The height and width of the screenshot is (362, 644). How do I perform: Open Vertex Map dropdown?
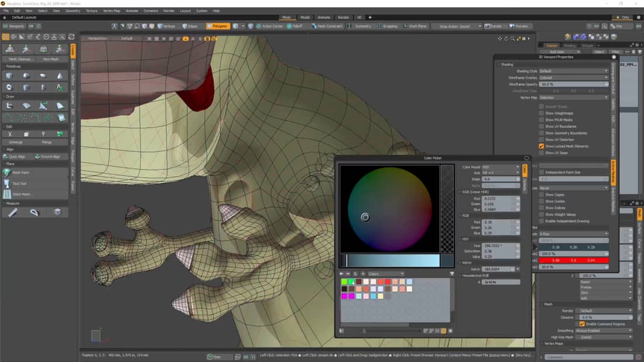click(573, 97)
